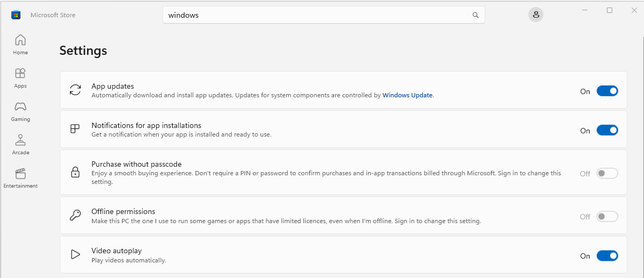Image resolution: width=644 pixels, height=278 pixels.
Task: Disable Notifications for app installations toggle
Action: point(607,130)
